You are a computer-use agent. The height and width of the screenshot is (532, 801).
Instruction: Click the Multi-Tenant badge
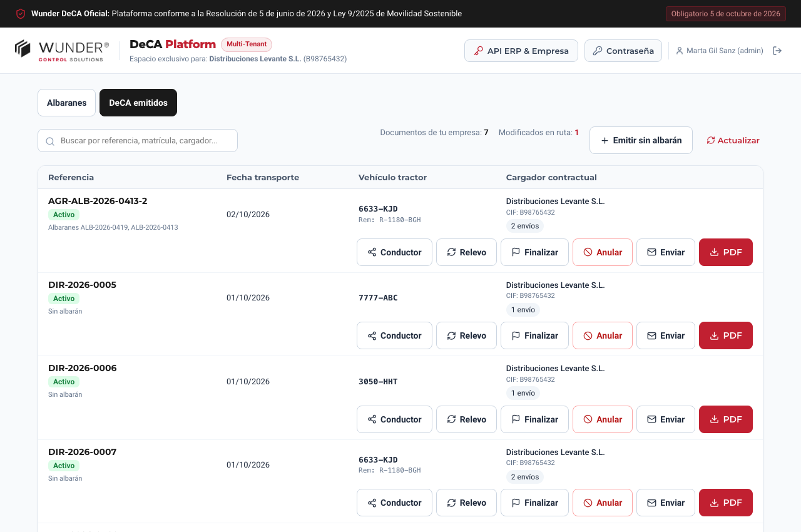click(x=247, y=44)
